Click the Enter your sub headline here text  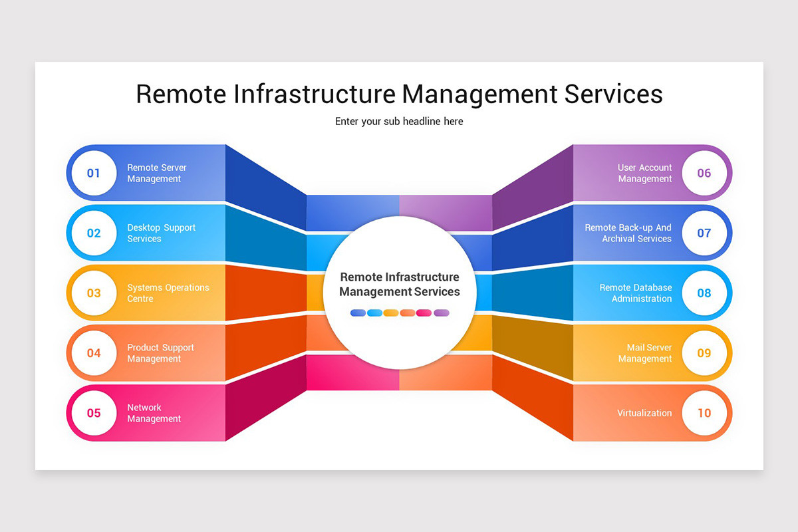tap(399, 121)
